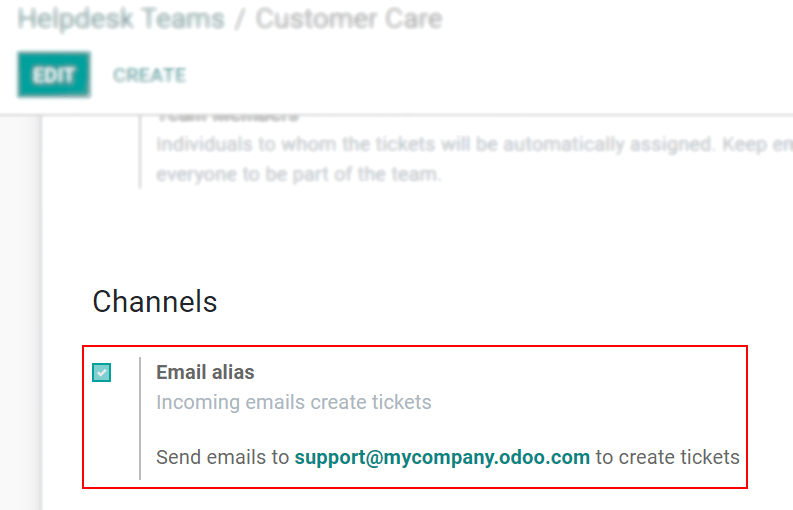Viewport: 793px width, 510px height.
Task: Click the 'to create tickets' text
Action: [x=667, y=457]
